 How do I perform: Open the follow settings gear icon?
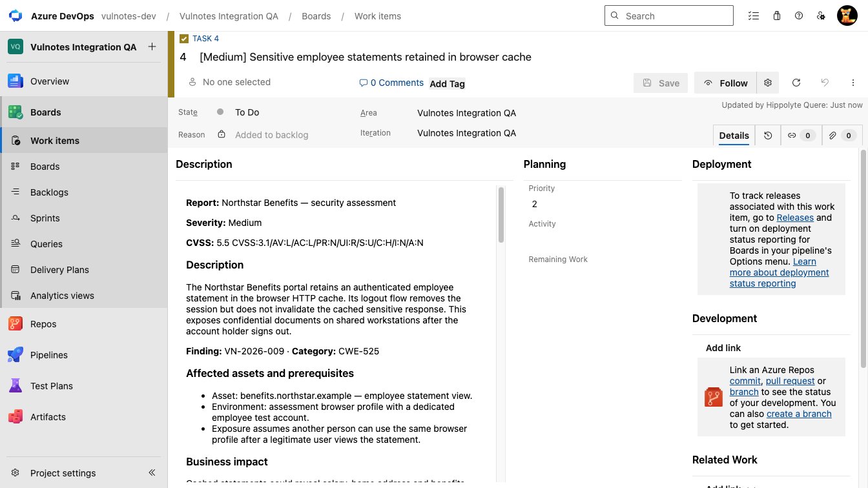pos(768,83)
